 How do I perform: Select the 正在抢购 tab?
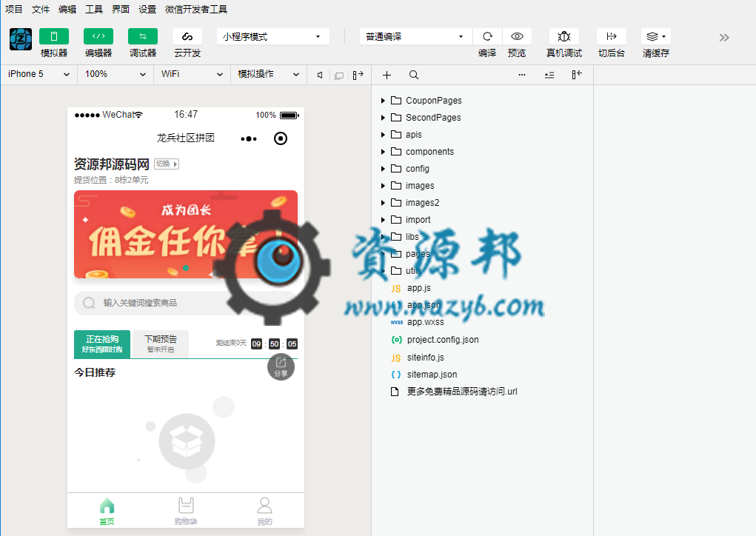(x=102, y=344)
